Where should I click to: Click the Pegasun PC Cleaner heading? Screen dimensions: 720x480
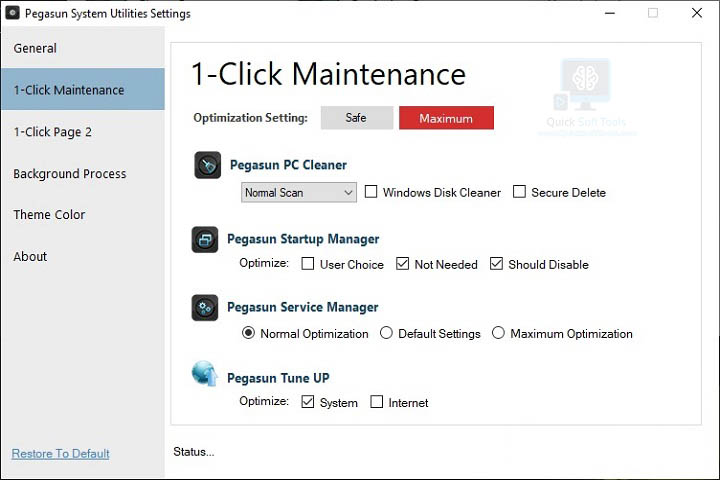tap(288, 165)
